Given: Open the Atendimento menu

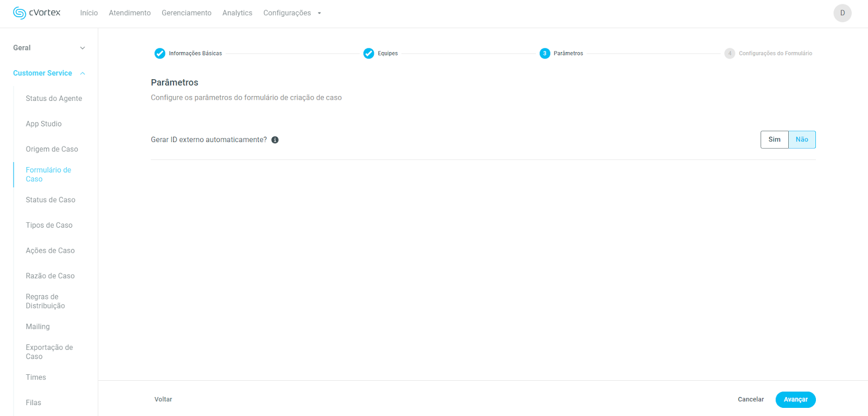Looking at the screenshot, I should tap(130, 13).
